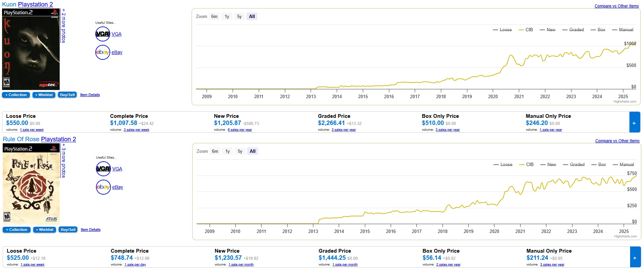Add Rule Of Rose to Wishlist

[45, 230]
